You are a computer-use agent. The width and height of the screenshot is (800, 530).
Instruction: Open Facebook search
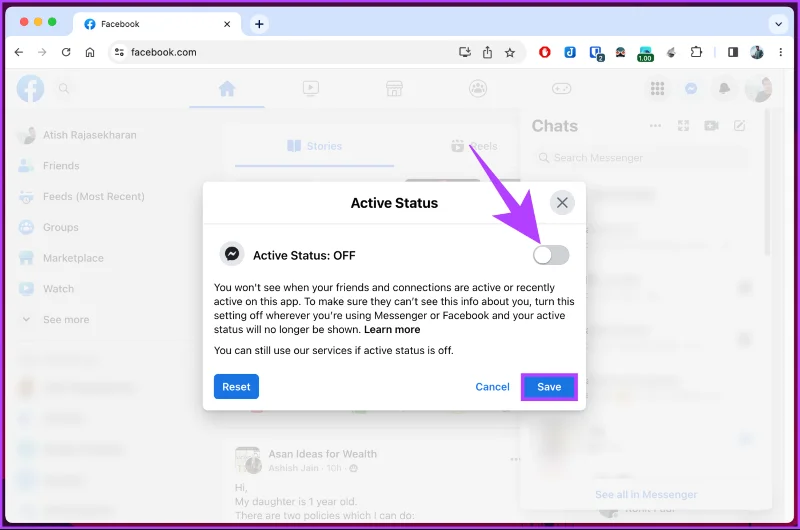click(64, 89)
